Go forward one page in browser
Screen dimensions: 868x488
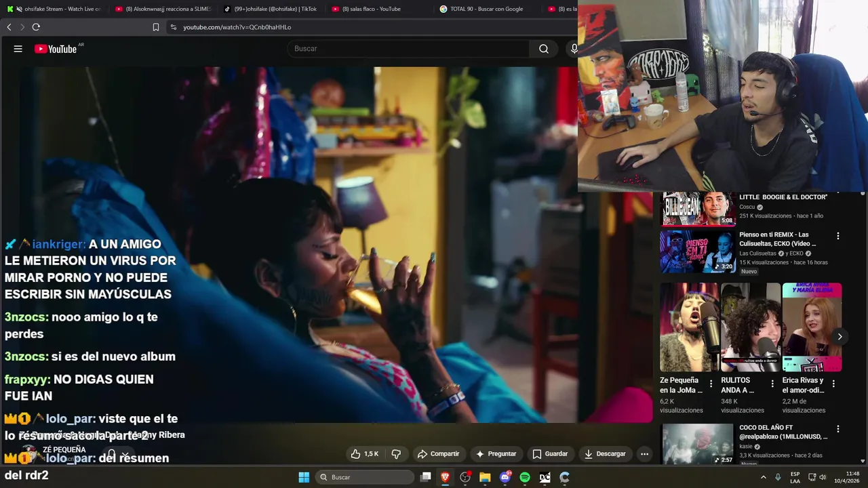[x=22, y=27]
